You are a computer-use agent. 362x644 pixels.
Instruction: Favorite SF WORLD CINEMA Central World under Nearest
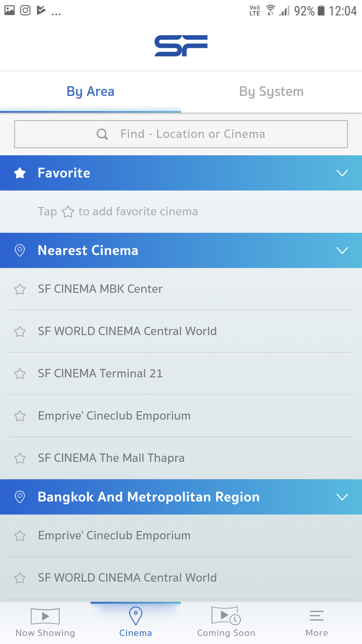[20, 331]
